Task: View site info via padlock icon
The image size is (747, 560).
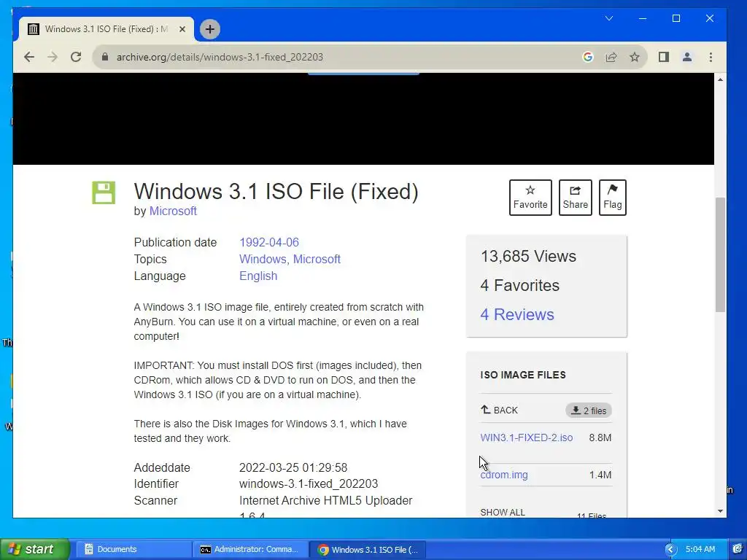Action: click(x=105, y=57)
